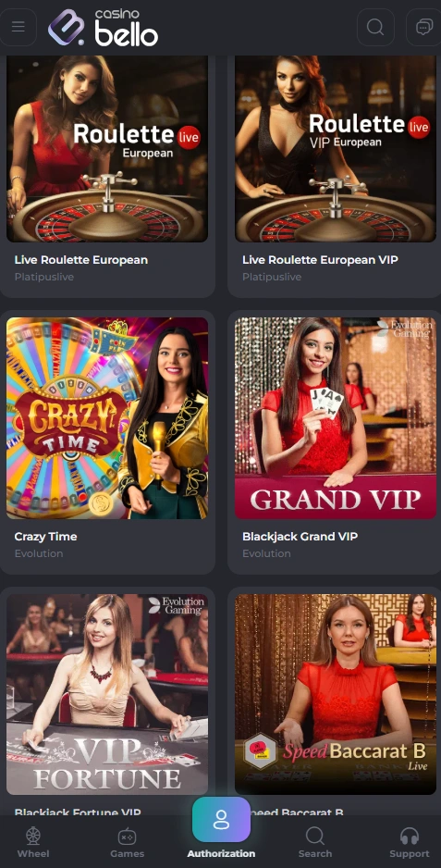Click Evolution provider under Crazy Time
Screen dimensions: 441x868
39,553
